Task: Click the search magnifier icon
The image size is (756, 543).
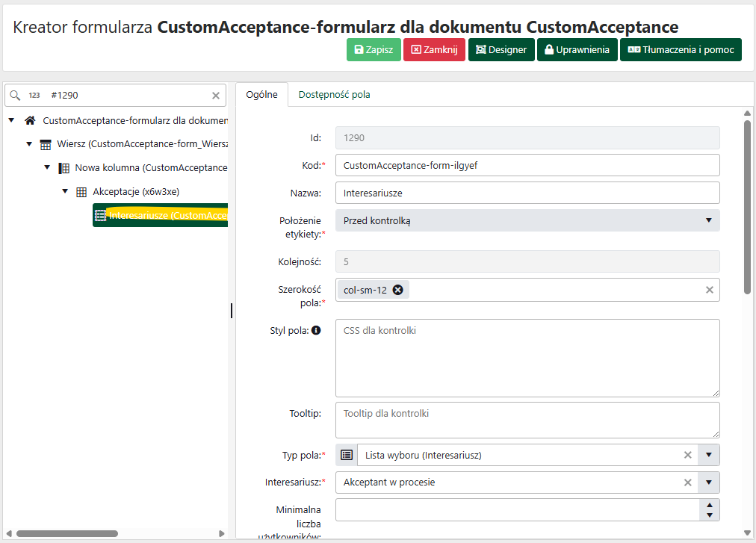Action: pos(15,96)
